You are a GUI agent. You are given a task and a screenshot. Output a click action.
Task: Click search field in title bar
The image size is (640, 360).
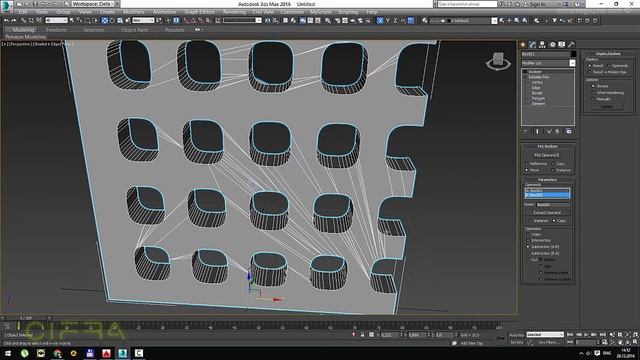click(467, 4)
